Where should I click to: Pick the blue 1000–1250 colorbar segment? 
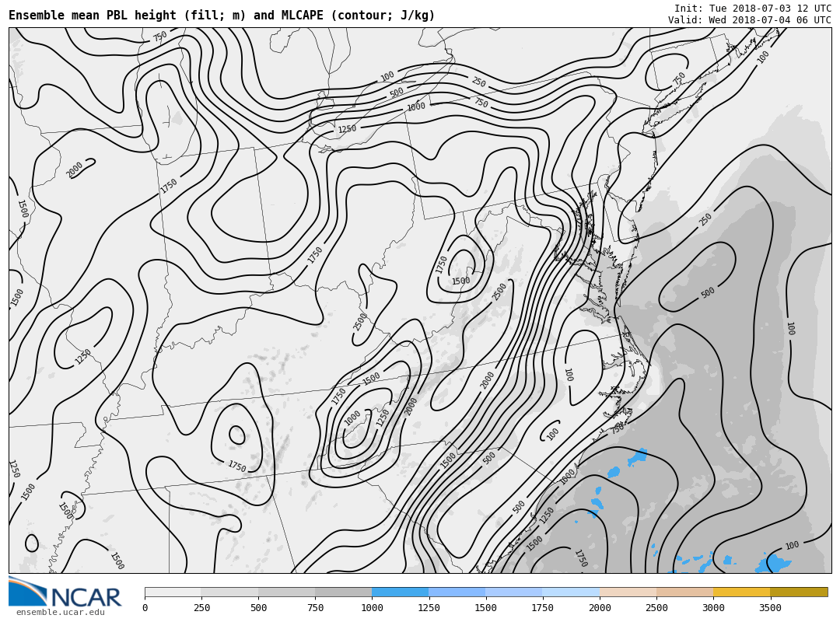click(400, 592)
